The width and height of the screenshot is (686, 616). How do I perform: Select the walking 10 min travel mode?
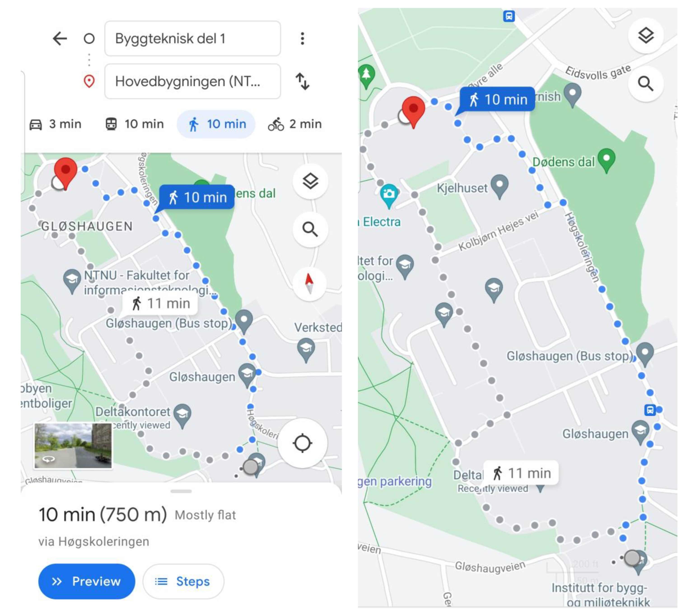(216, 124)
